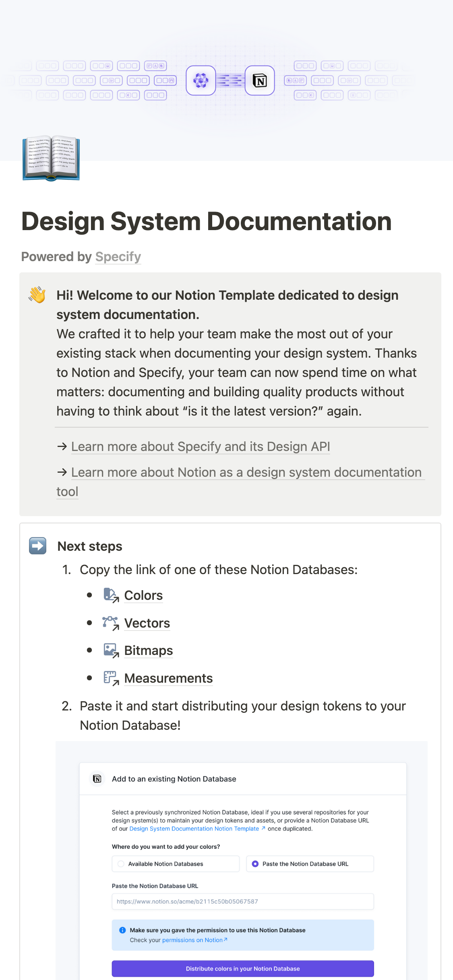The height and width of the screenshot is (980, 453).
Task: Open the Specify link under title
Action: point(118,257)
